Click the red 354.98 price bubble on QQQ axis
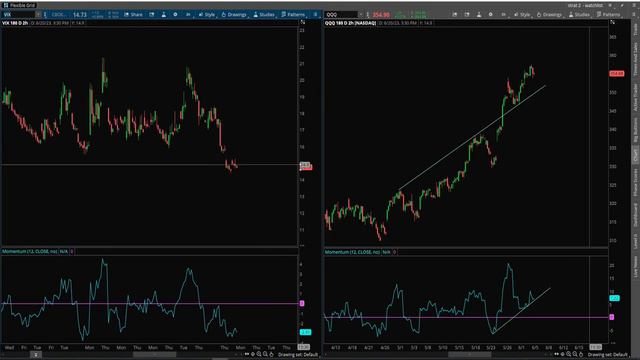 click(x=616, y=73)
